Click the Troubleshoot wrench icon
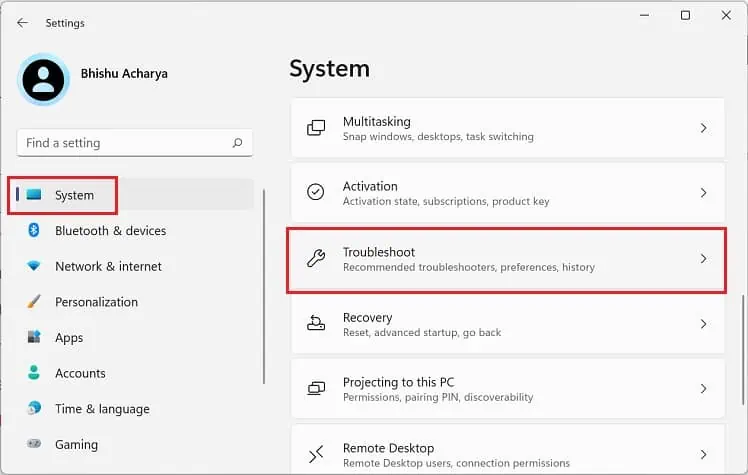 [x=316, y=258]
